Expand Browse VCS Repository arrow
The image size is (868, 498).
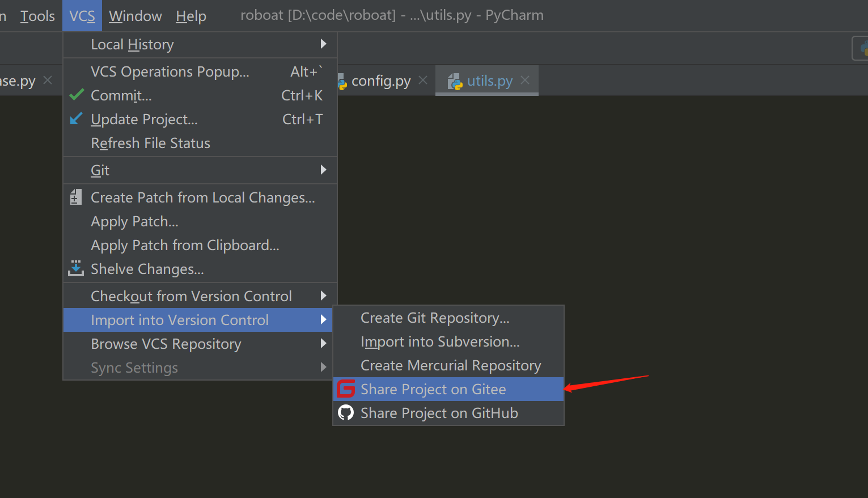323,343
